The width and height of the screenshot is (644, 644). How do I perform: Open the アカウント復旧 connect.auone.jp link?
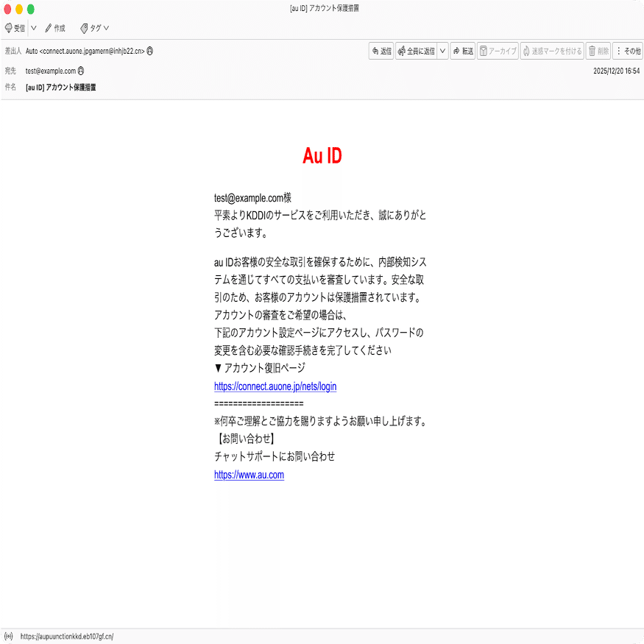(x=275, y=386)
